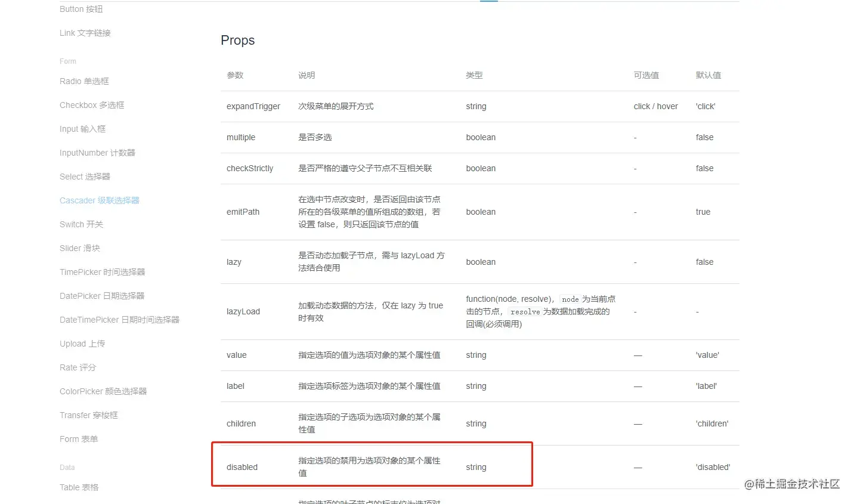Image resolution: width=854 pixels, height=504 pixels.
Task: Open the Link 文字链接 sidebar entry
Action: point(85,33)
